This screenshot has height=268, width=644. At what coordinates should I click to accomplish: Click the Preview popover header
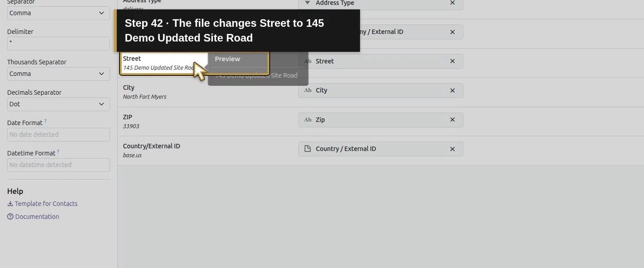click(227, 59)
